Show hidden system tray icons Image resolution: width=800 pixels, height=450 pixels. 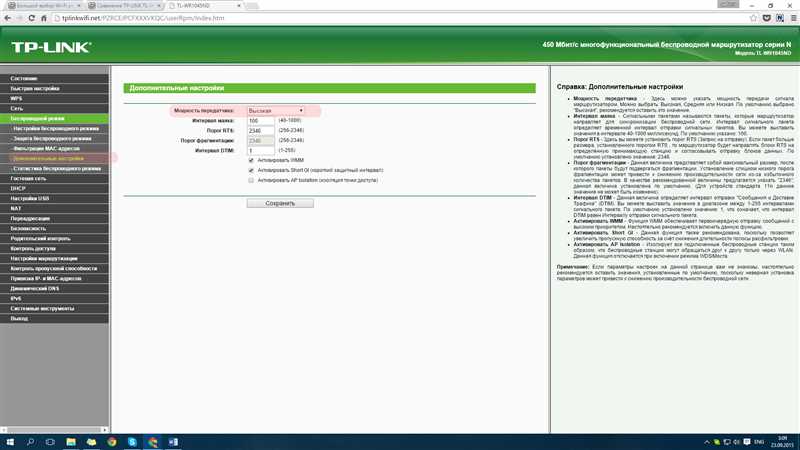click(x=707, y=442)
